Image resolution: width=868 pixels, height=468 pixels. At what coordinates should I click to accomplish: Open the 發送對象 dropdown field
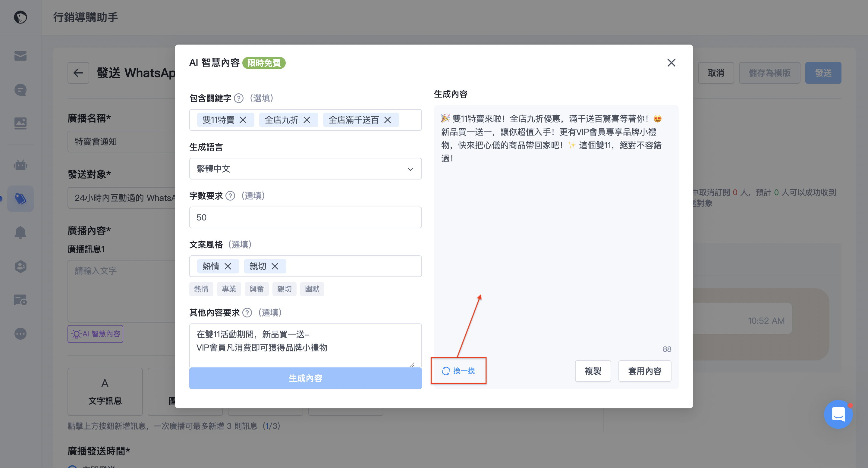pos(121,198)
